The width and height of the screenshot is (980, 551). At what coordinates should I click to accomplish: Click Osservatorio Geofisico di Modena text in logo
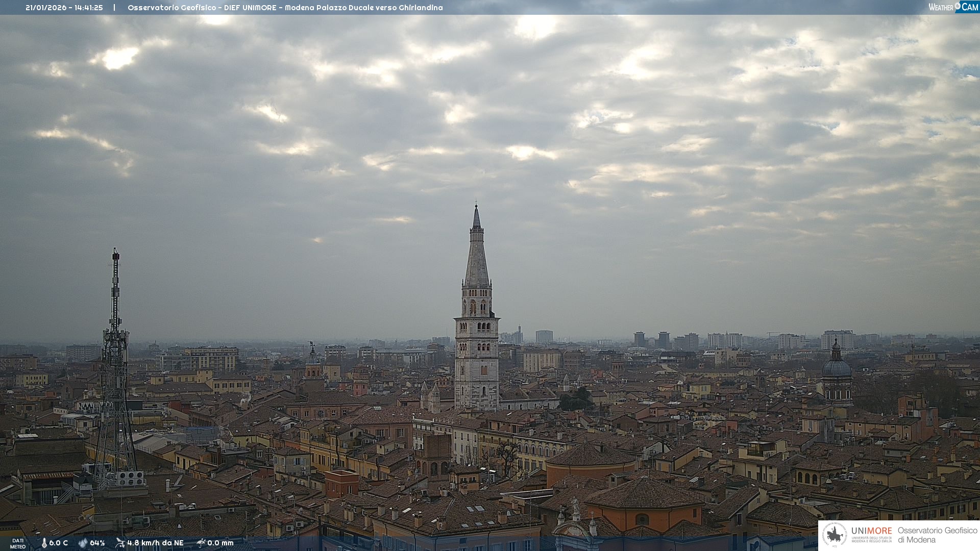[937, 535]
